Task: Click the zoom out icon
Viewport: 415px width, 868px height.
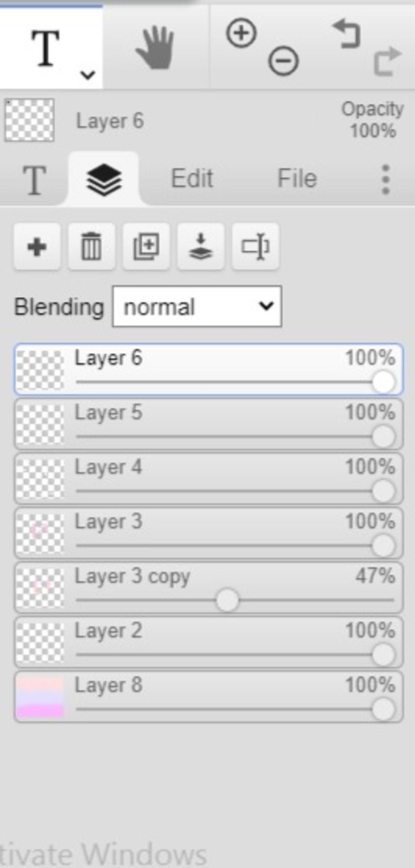Action: [283, 61]
